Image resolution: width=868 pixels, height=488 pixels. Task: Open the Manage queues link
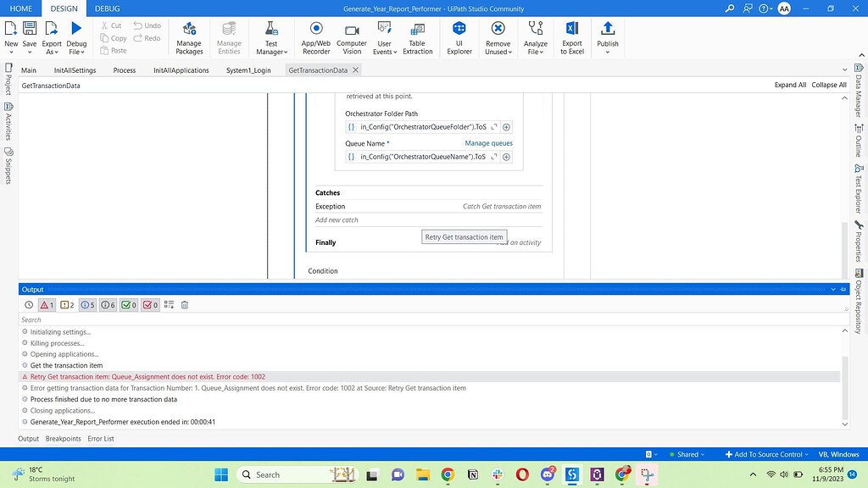(488, 143)
